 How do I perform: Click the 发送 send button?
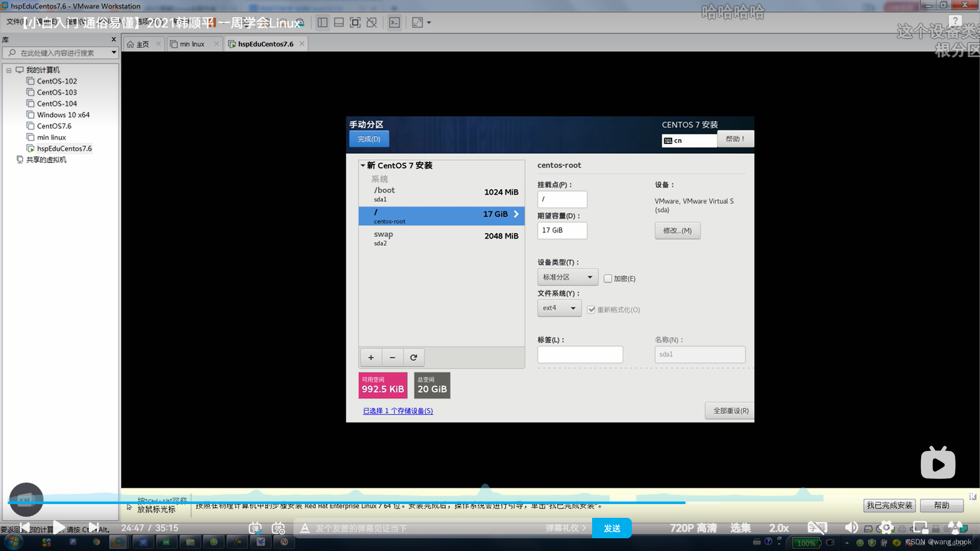[x=612, y=528]
